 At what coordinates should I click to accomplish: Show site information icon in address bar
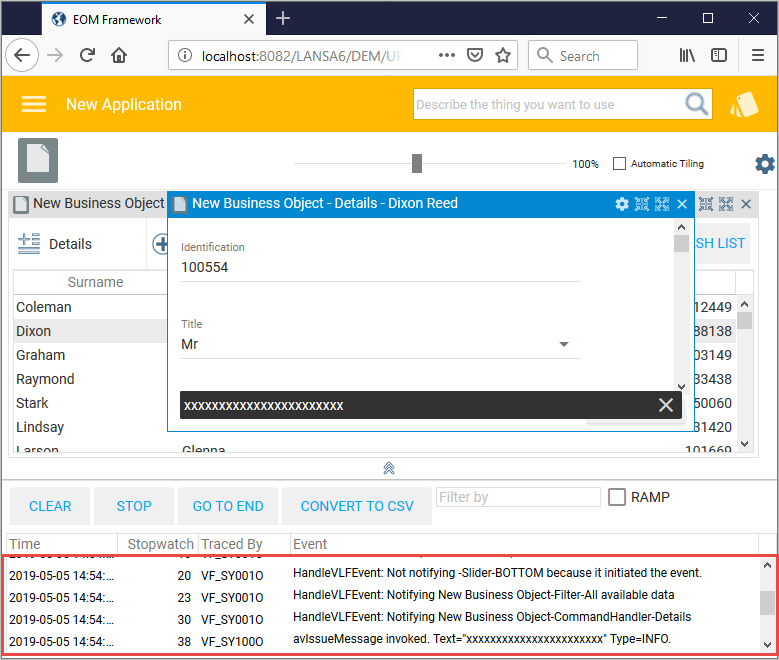tap(185, 55)
